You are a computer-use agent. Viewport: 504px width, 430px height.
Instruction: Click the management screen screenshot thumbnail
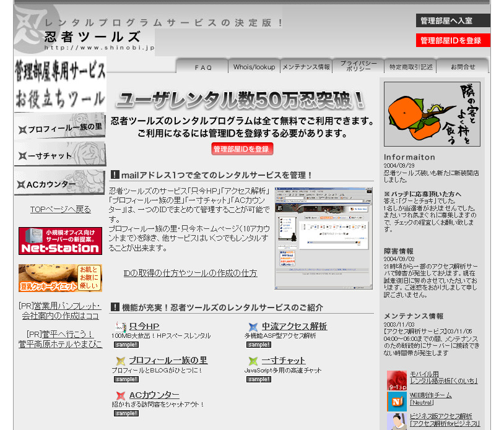(x=323, y=238)
